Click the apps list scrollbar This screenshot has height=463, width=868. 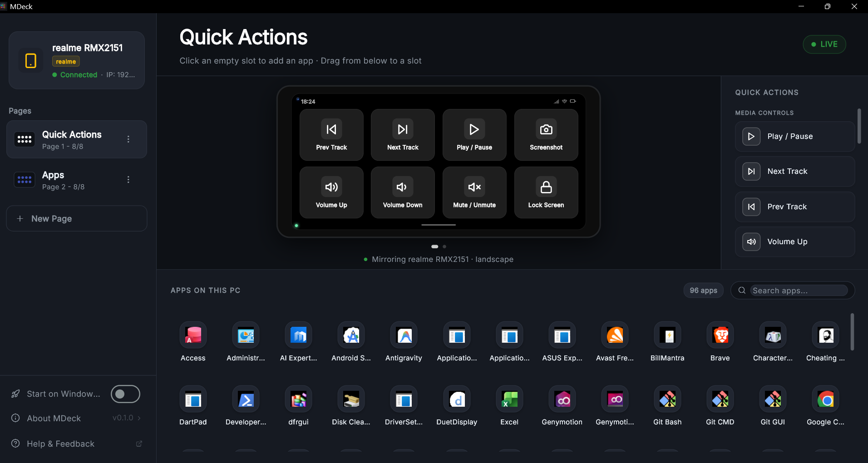pyautogui.click(x=853, y=332)
